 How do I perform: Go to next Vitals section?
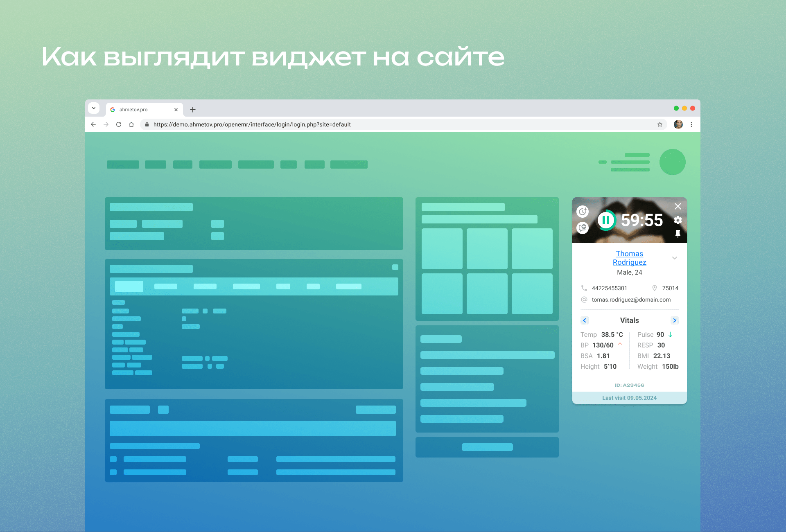[675, 320]
